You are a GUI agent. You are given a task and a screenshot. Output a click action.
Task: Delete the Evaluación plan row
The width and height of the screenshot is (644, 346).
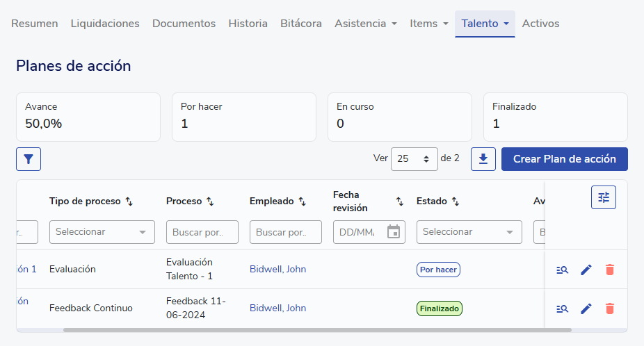[x=610, y=270]
